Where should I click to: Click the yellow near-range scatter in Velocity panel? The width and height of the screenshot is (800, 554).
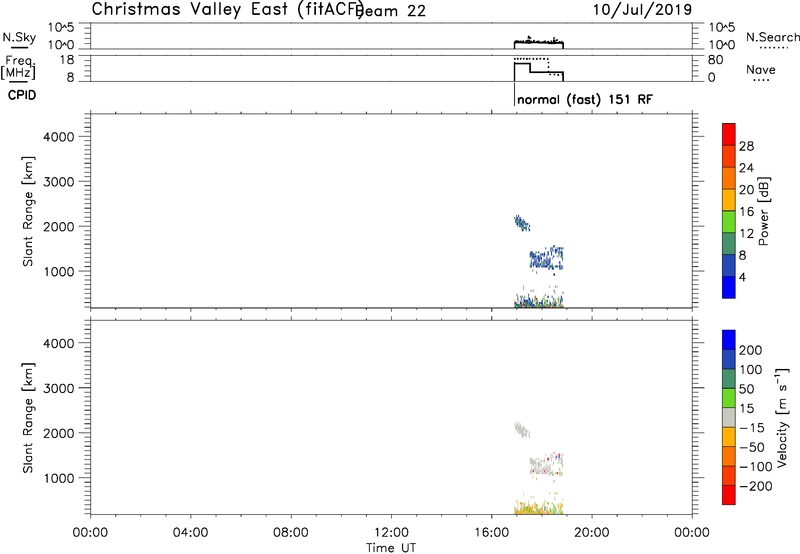(538, 507)
